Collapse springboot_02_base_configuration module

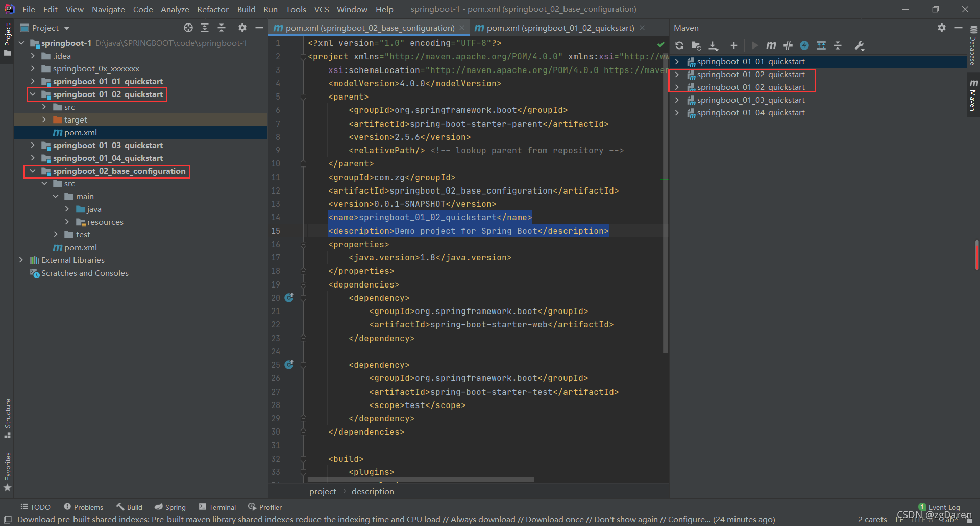pos(33,171)
